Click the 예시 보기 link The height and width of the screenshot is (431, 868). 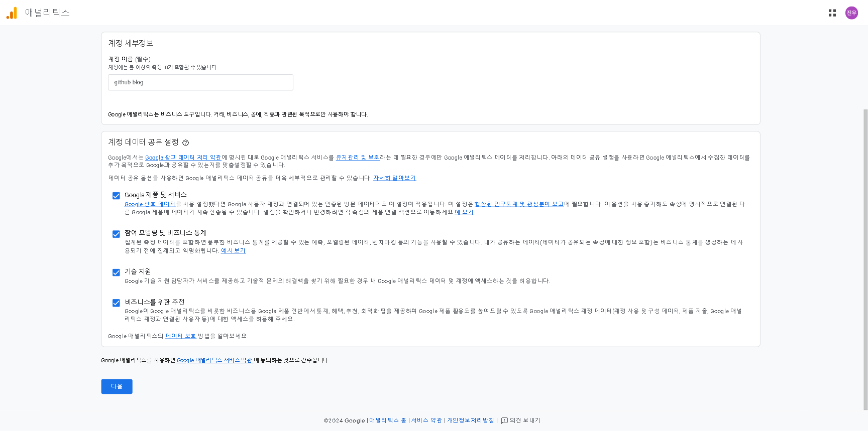click(x=233, y=251)
